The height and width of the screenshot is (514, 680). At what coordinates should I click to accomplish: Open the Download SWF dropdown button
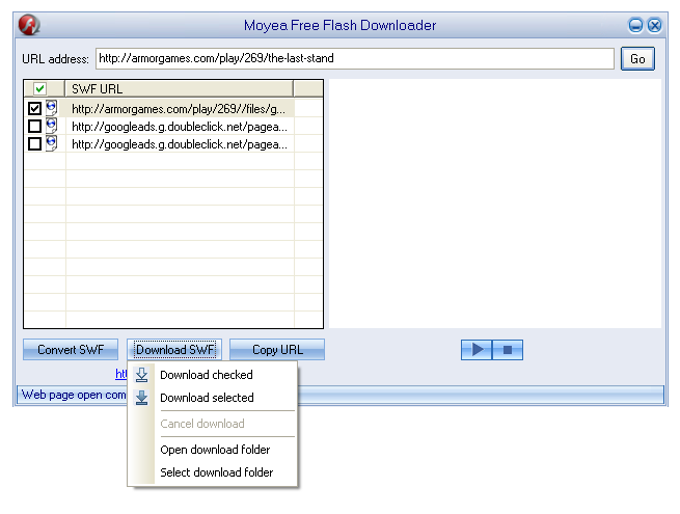(x=174, y=350)
